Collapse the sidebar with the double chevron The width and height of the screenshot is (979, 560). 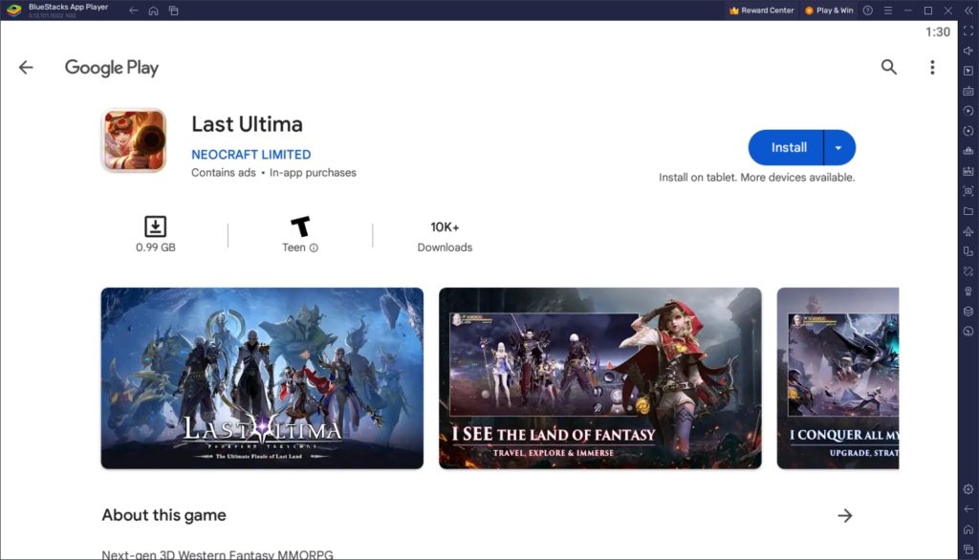click(x=968, y=11)
